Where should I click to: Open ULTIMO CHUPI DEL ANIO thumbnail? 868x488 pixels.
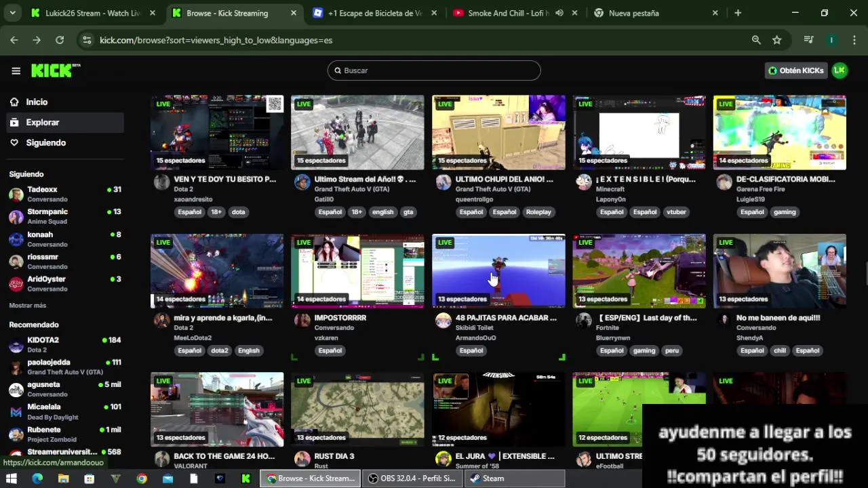click(x=498, y=132)
